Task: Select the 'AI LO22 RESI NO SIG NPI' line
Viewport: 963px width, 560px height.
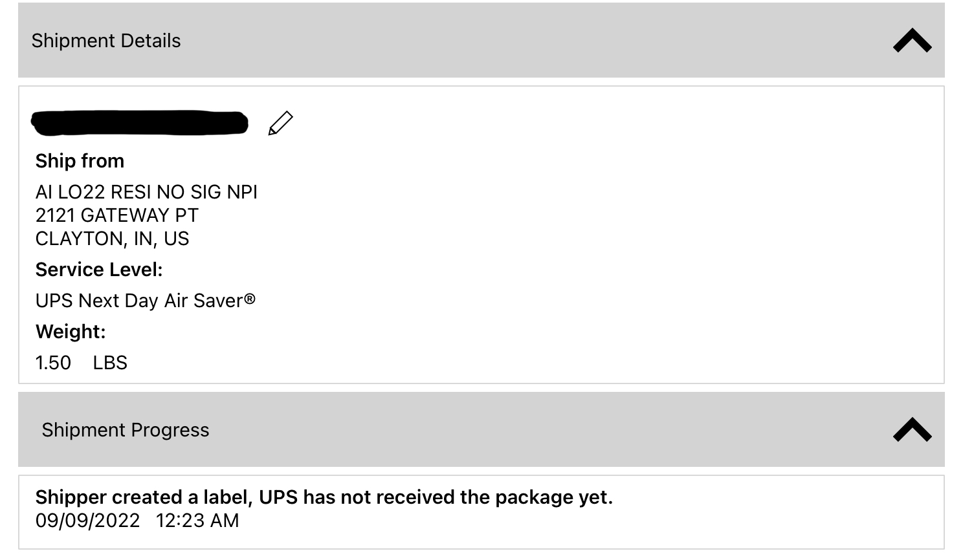Action: (x=146, y=192)
